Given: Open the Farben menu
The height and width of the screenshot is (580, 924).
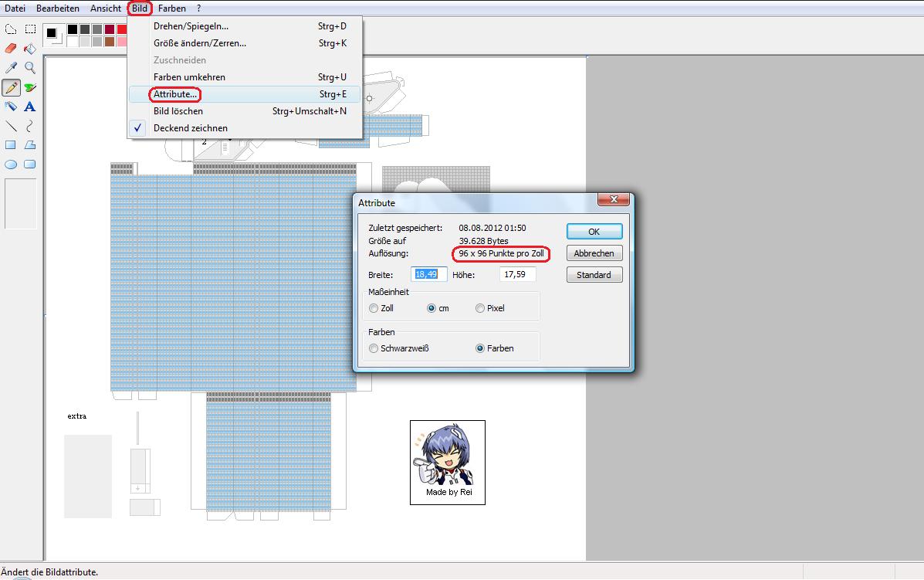Looking at the screenshot, I should (x=171, y=8).
